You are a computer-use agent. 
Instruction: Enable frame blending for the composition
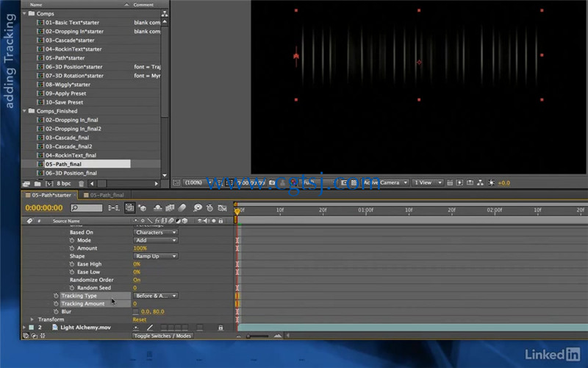(170, 208)
